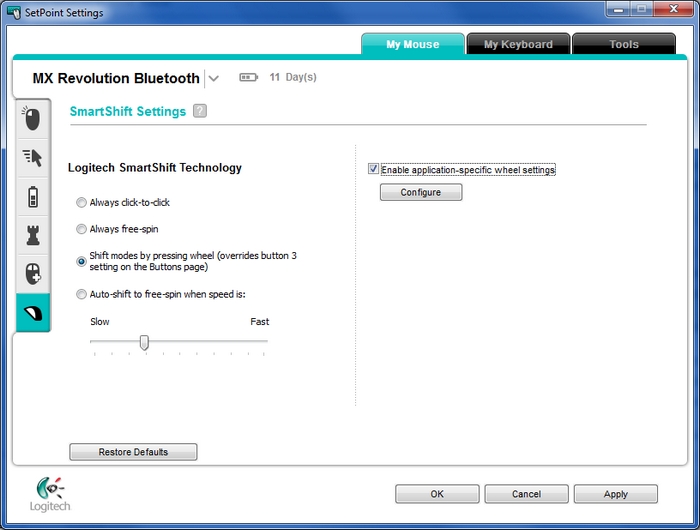
Task: Open the advanced mouse settings plus icon
Action: click(x=32, y=272)
